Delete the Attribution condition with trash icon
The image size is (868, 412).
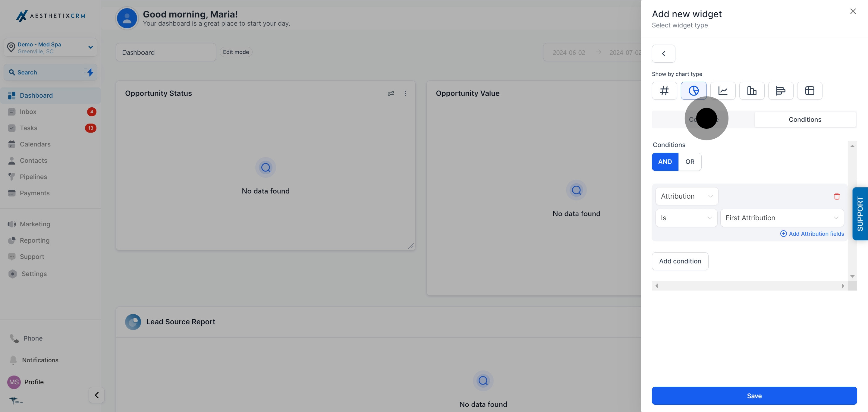click(837, 196)
